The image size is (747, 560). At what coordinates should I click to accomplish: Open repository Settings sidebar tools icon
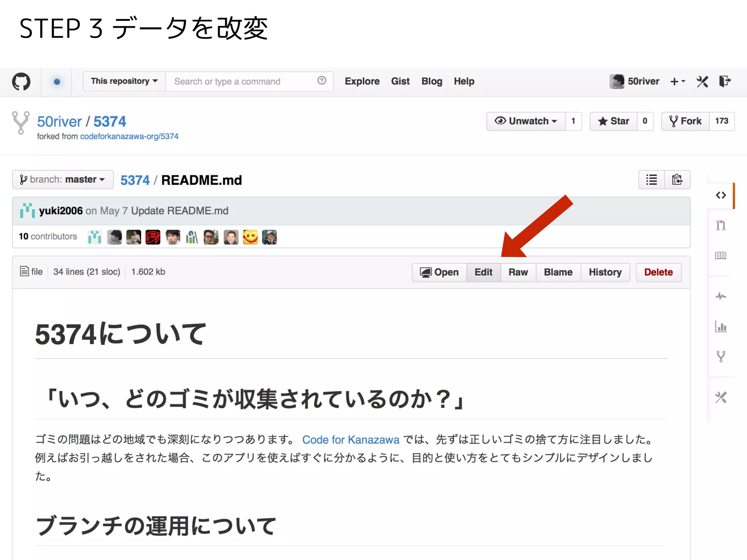pos(721,397)
